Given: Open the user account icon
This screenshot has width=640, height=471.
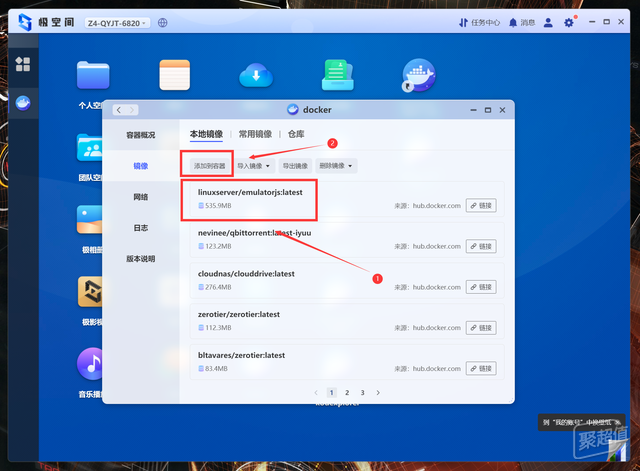Looking at the screenshot, I should [x=548, y=22].
